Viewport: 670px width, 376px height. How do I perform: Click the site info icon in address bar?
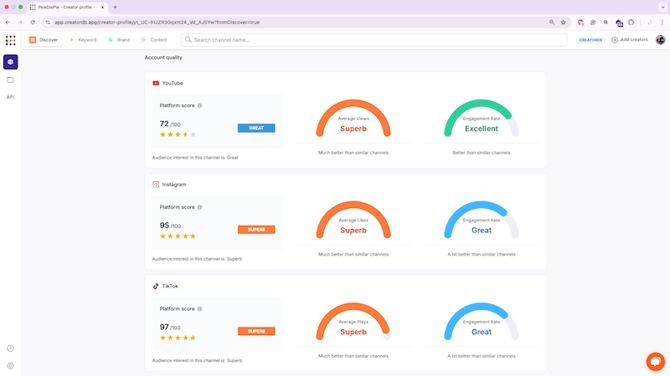[x=48, y=22]
